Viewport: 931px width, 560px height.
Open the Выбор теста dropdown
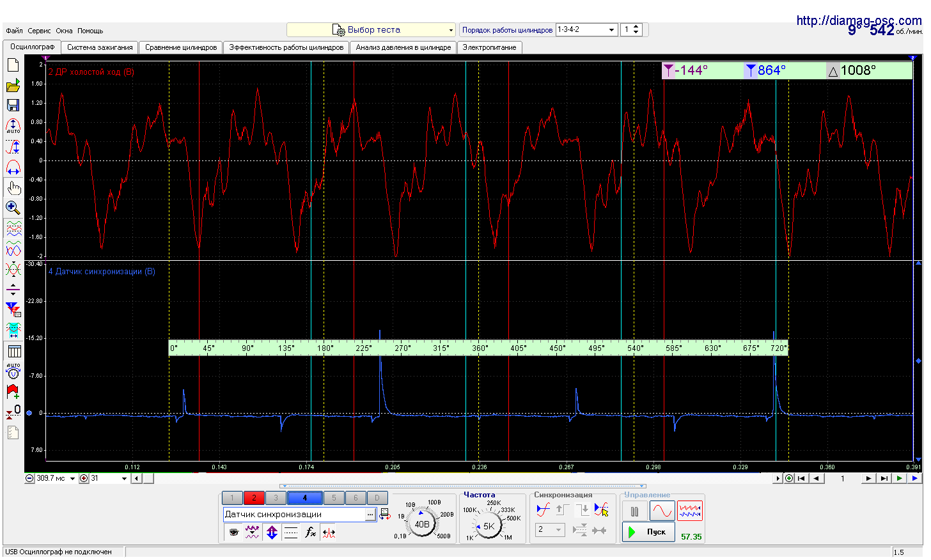pos(451,30)
